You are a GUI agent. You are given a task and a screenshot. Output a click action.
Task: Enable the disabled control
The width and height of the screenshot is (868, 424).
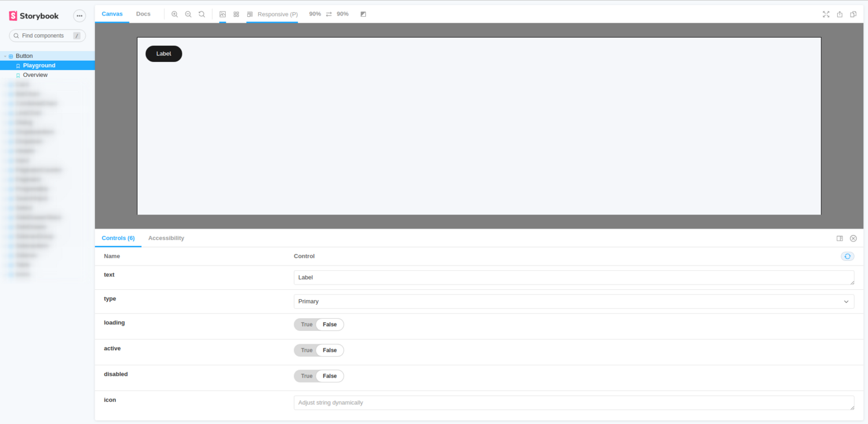[306, 376]
